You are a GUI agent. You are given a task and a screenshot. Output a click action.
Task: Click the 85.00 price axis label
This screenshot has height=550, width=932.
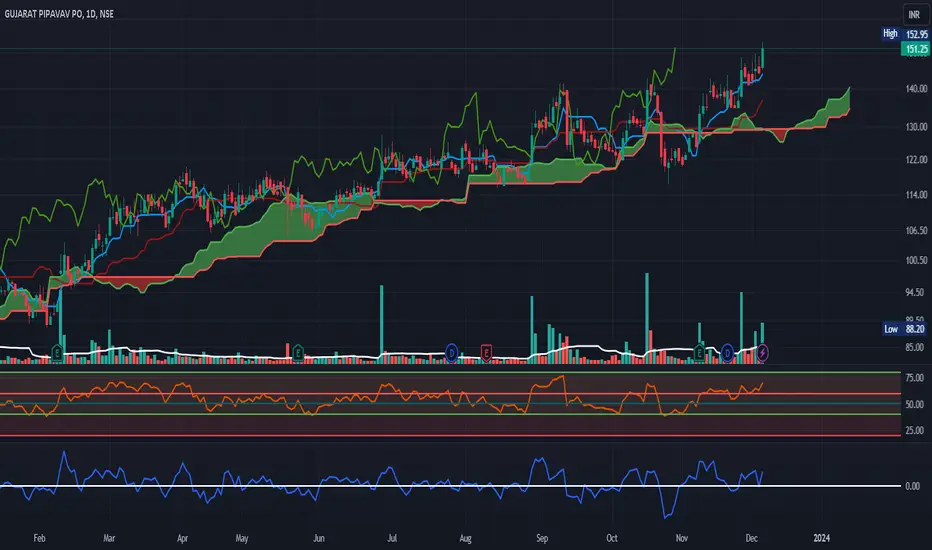[x=915, y=347]
